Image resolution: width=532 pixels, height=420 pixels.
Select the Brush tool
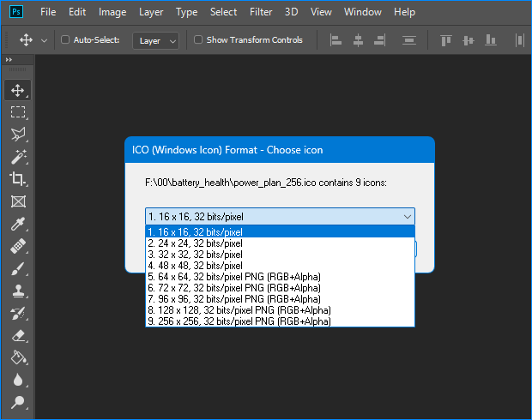pyautogui.click(x=18, y=268)
